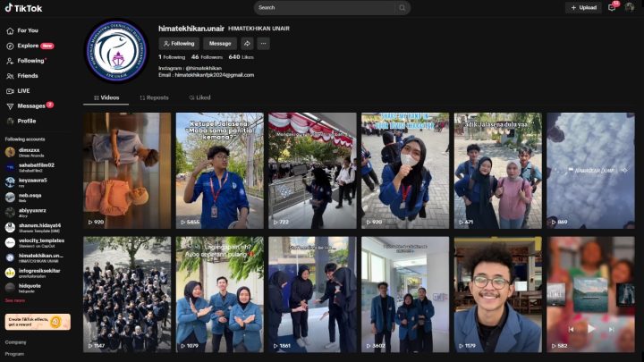Open the three-dot more options menu

[263, 43]
